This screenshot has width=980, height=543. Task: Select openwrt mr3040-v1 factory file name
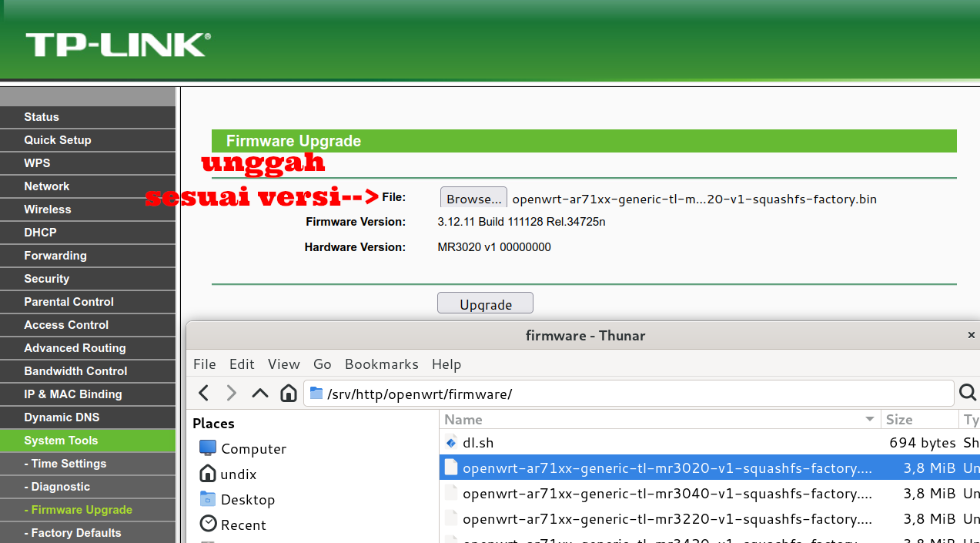pyautogui.click(x=667, y=493)
